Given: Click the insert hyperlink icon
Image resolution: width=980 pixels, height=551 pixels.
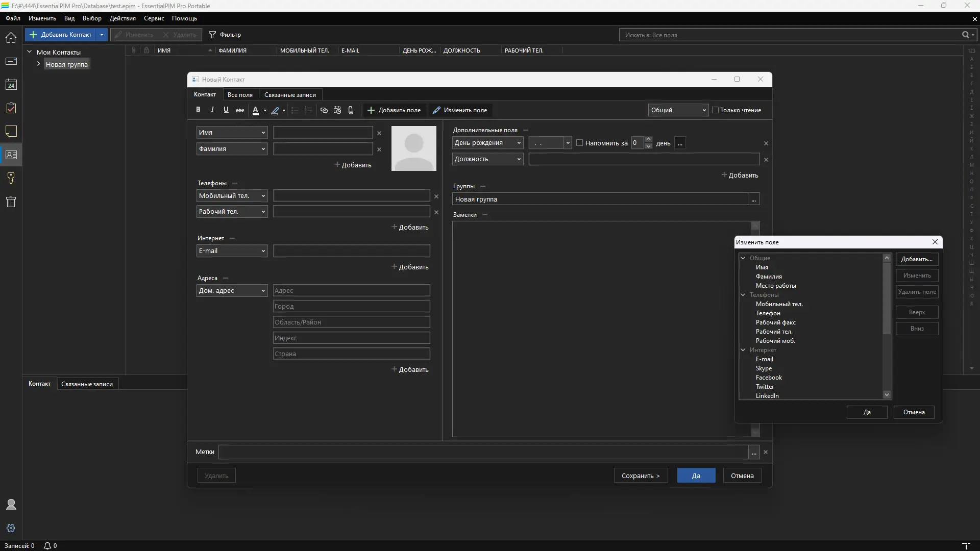Looking at the screenshot, I should click(324, 110).
